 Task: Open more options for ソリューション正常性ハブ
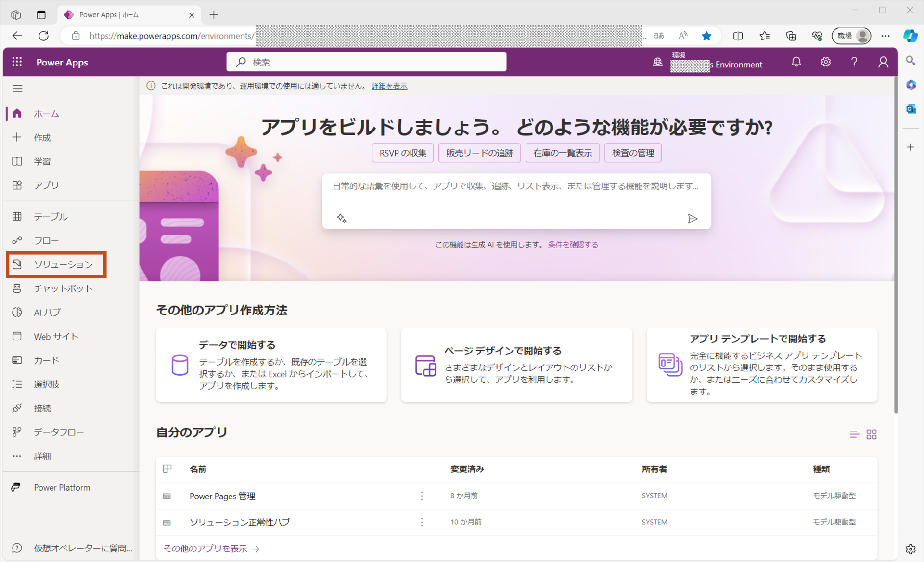(x=422, y=522)
